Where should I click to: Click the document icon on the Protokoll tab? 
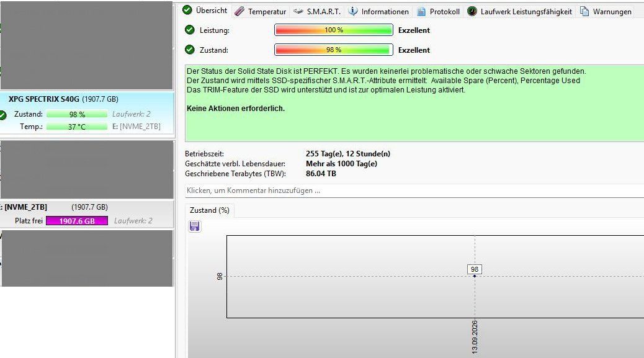point(421,12)
